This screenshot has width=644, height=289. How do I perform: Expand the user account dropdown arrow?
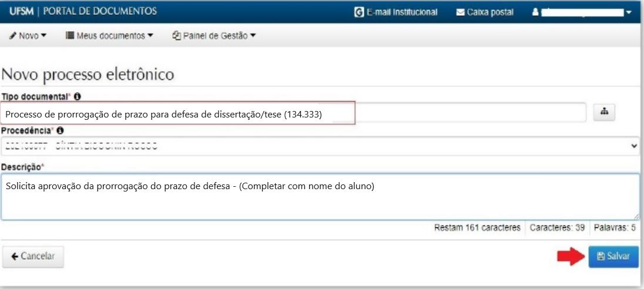coord(629,12)
